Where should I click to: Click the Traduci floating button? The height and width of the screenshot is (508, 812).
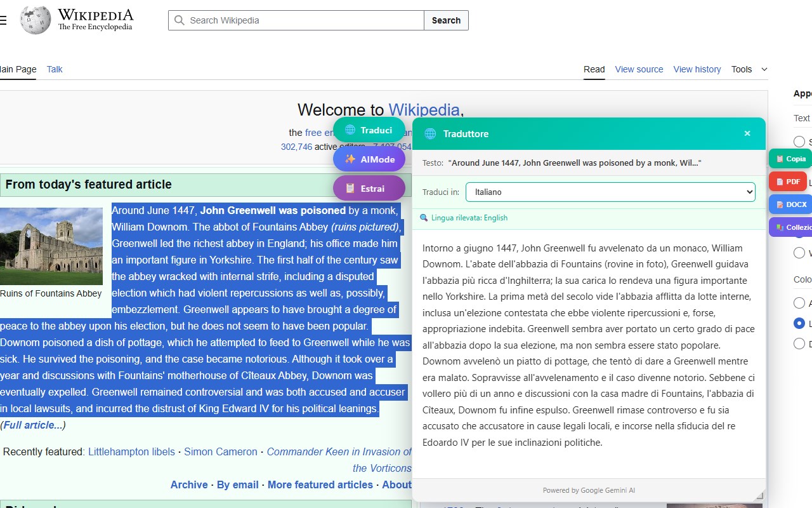tap(369, 130)
